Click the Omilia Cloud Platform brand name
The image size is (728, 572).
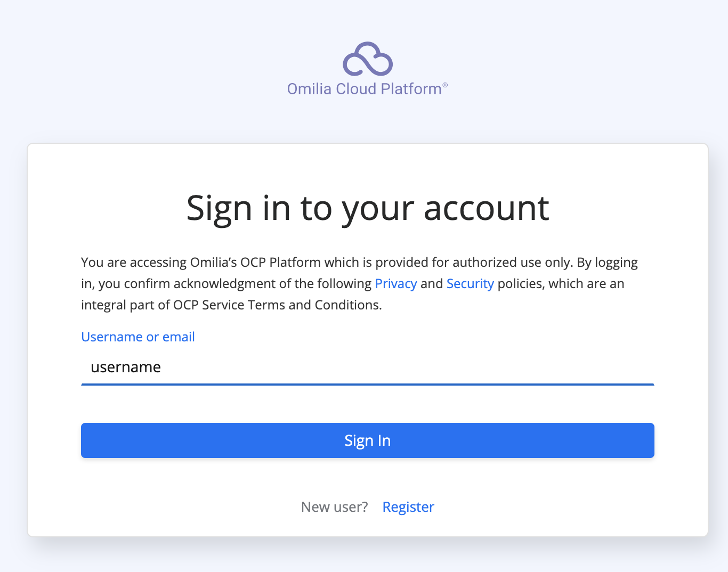(364, 89)
